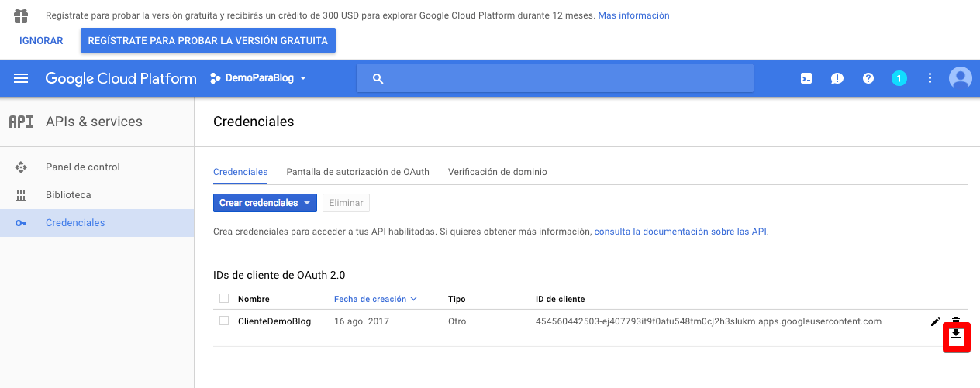Show notifications badge with count 1
980x388 pixels.
(899, 78)
